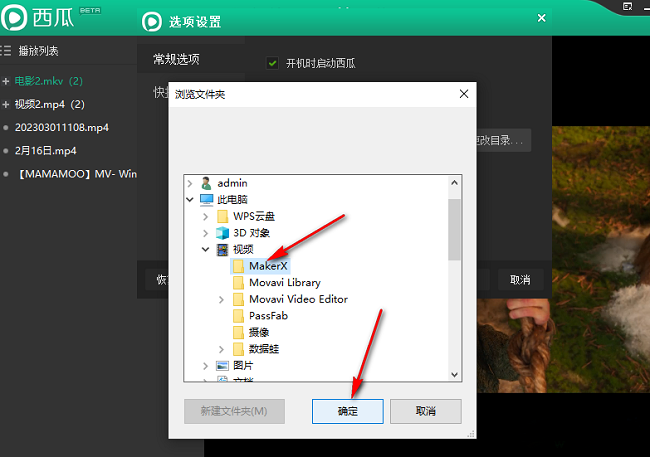The height and width of the screenshot is (457, 650).
Task: Click the WPS云盘 folder icon
Action: click(x=222, y=216)
